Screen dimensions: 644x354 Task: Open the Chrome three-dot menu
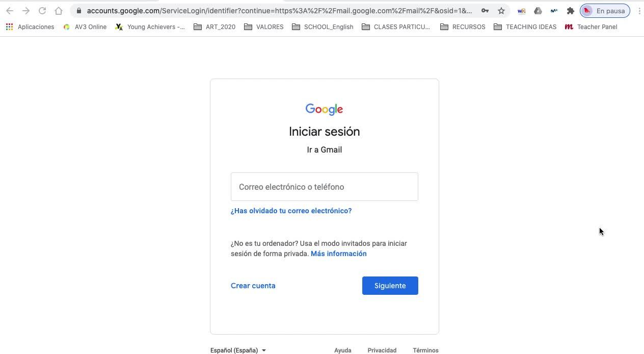(639, 11)
